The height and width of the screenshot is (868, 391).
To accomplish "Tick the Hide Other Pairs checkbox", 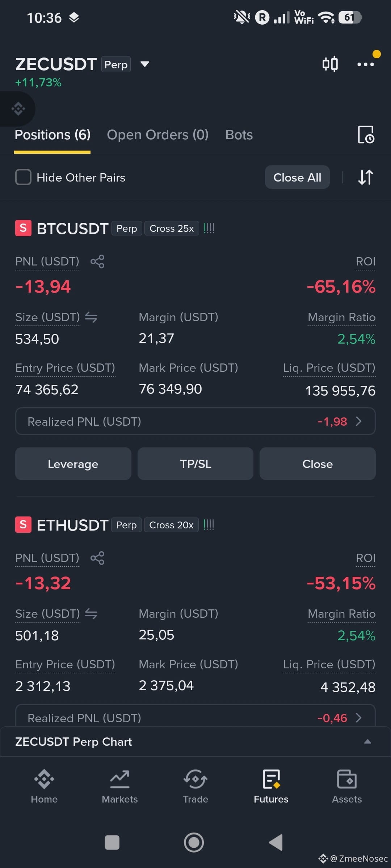I will (x=23, y=177).
